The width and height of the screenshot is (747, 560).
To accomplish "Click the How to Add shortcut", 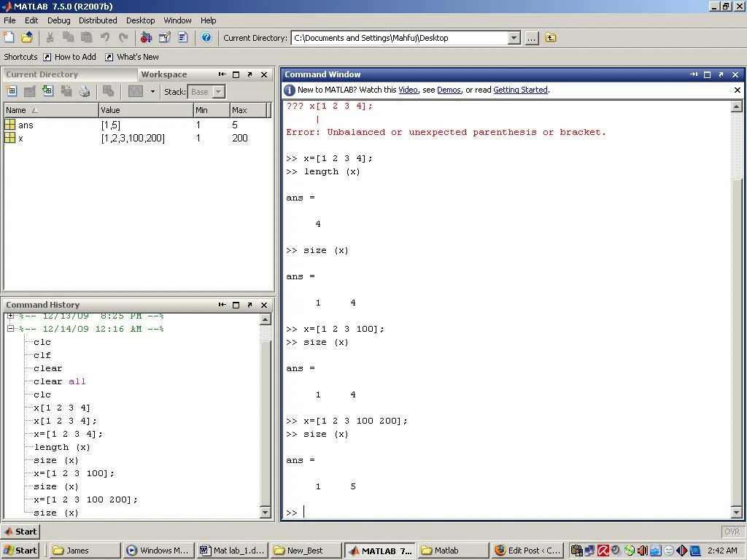I will coord(69,57).
